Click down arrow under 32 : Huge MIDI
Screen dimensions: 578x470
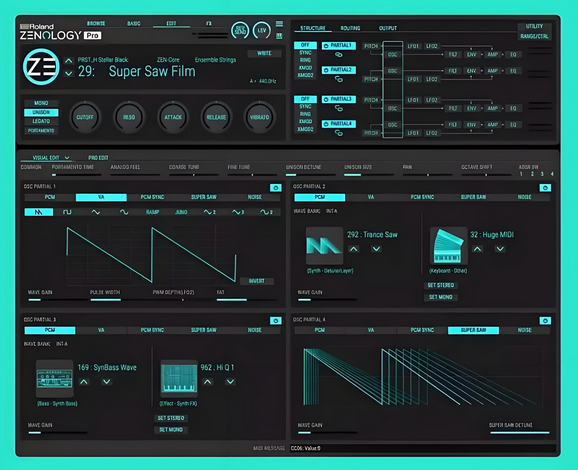tap(500, 249)
